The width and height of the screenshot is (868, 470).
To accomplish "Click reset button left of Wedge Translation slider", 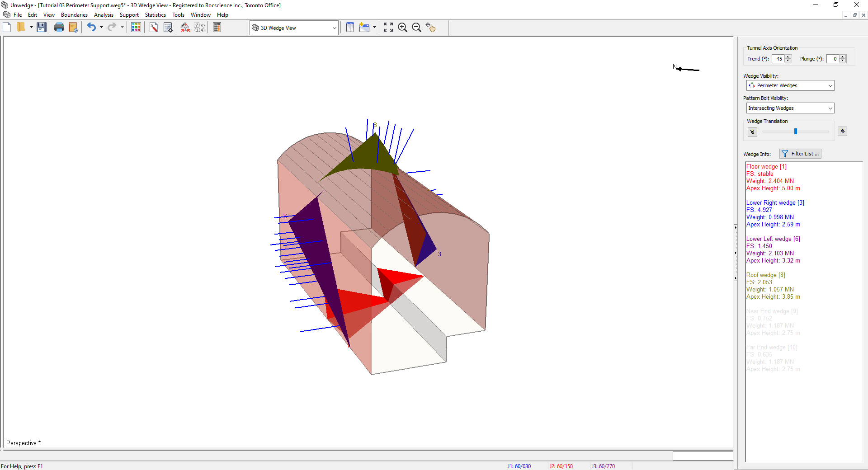I will coord(752,132).
